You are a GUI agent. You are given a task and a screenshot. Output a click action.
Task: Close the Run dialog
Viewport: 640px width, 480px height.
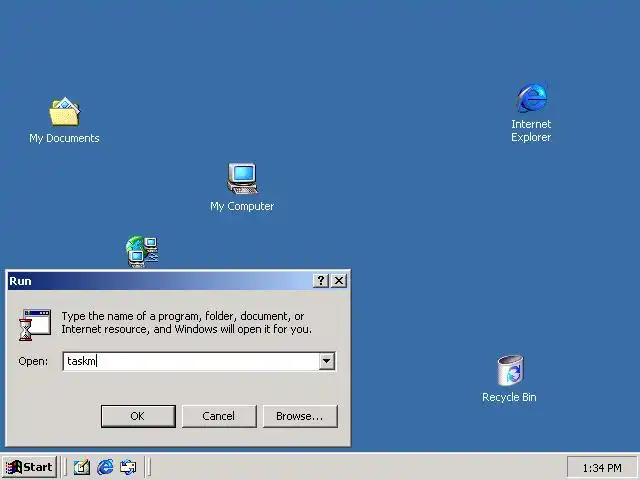[339, 280]
